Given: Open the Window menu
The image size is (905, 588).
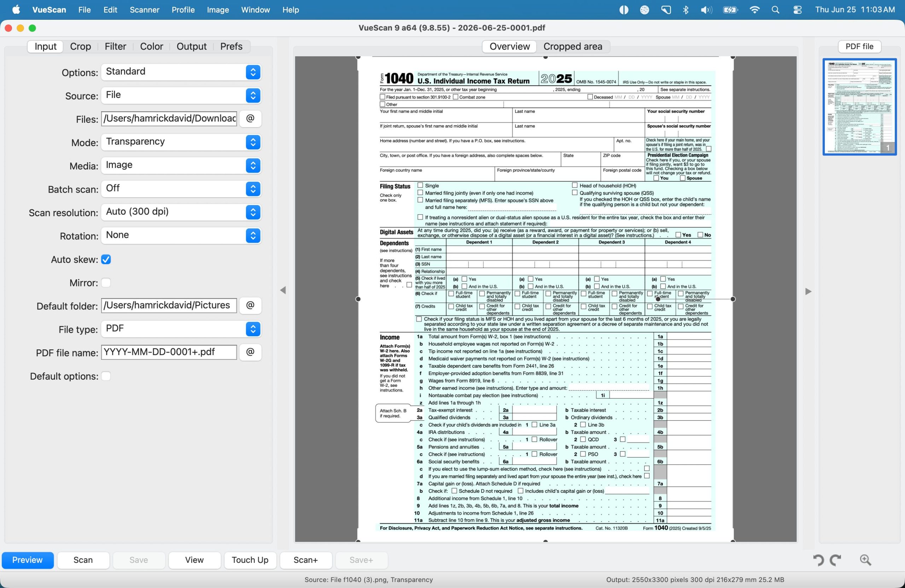Looking at the screenshot, I should point(256,10).
